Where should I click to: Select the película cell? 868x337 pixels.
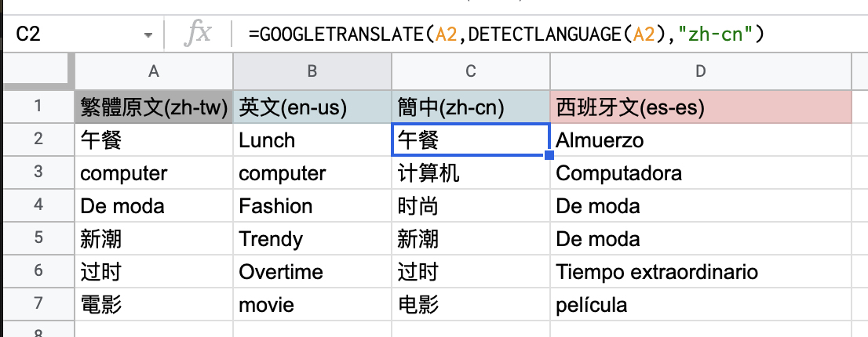(701, 305)
